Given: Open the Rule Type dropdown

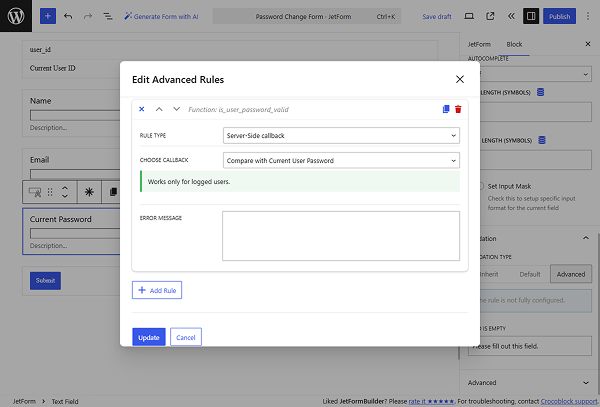Looking at the screenshot, I should coord(341,135).
